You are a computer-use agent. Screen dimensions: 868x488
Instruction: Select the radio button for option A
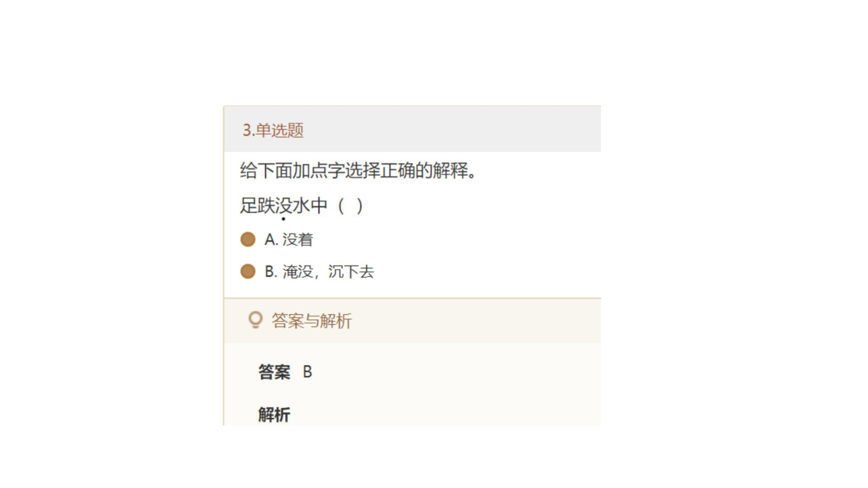pos(248,239)
